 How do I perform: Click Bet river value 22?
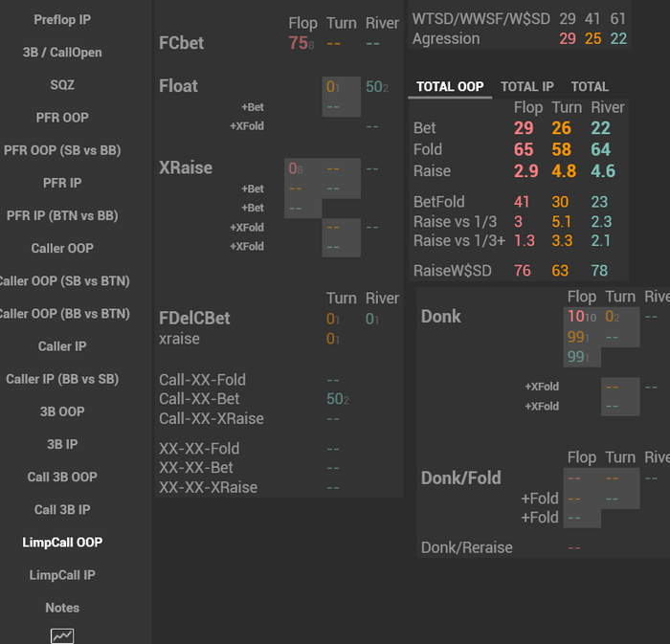coord(601,128)
